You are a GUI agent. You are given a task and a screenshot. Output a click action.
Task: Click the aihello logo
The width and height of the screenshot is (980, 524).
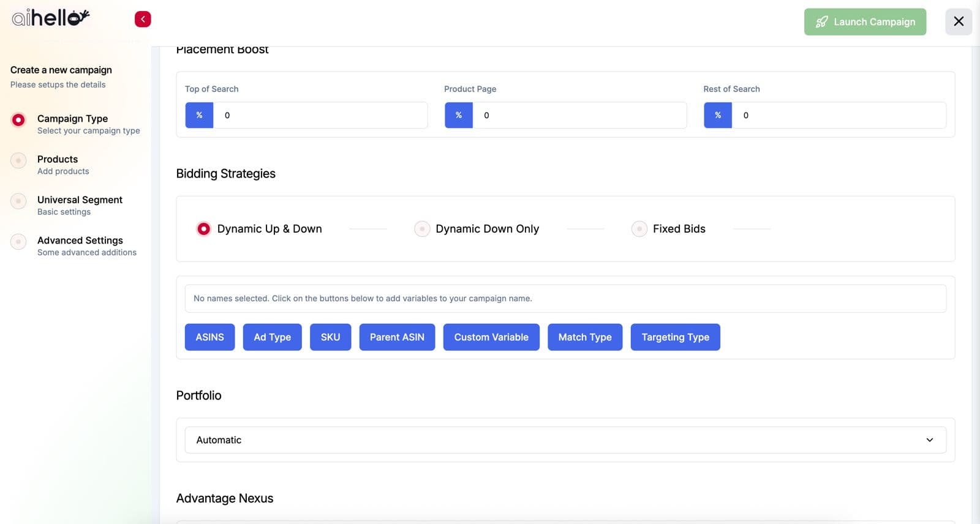51,18
